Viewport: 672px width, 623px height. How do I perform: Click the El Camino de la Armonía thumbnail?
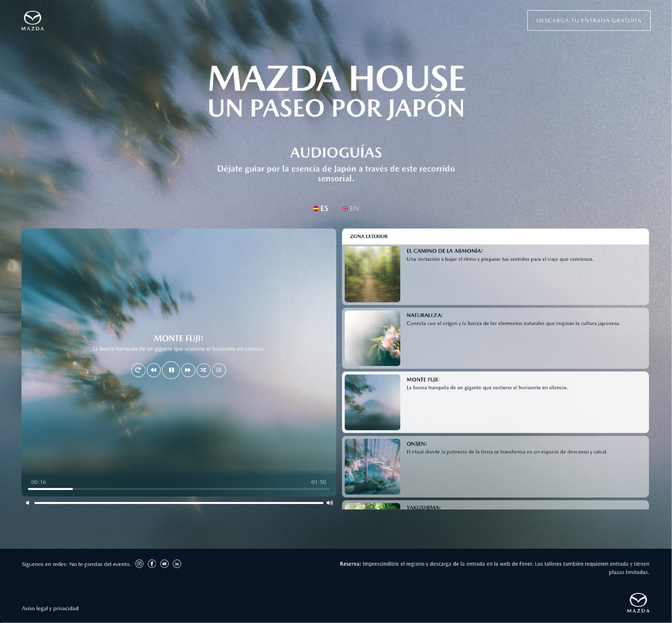coord(372,274)
